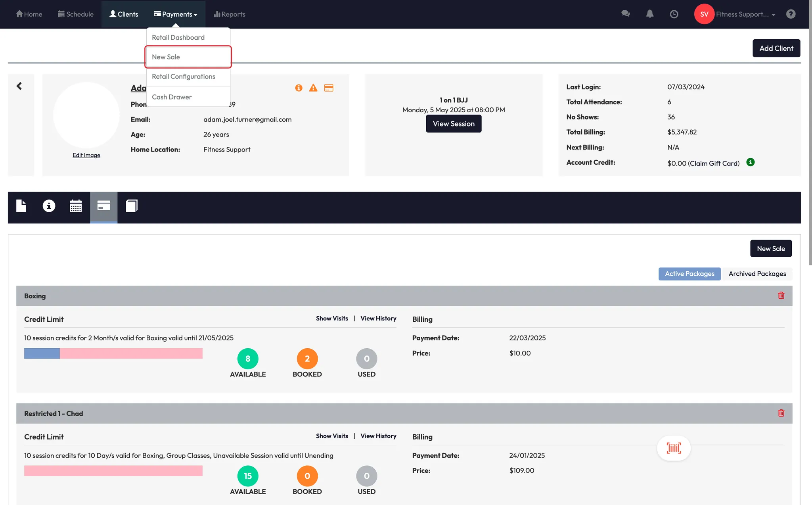This screenshot has height=505, width=812.
Task: Click Show Visits for Boxing package
Action: (x=332, y=319)
